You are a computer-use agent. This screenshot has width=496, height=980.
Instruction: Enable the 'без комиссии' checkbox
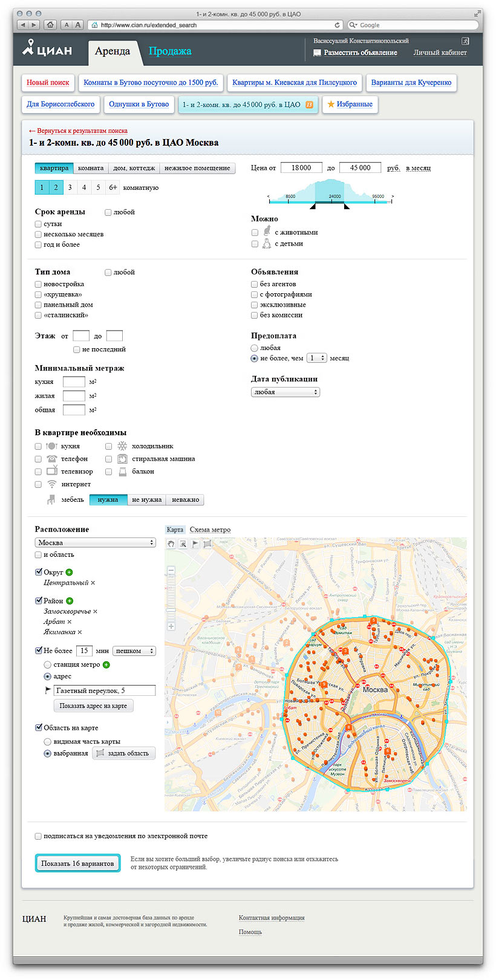click(255, 315)
